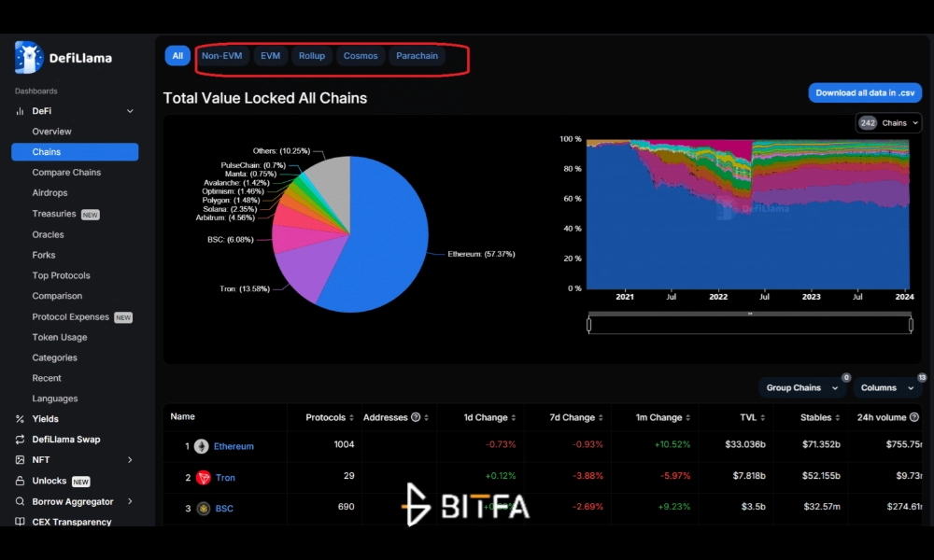The image size is (934, 560).
Task: Expand the Borrow Aggregator section chevron
Action: coord(130,501)
